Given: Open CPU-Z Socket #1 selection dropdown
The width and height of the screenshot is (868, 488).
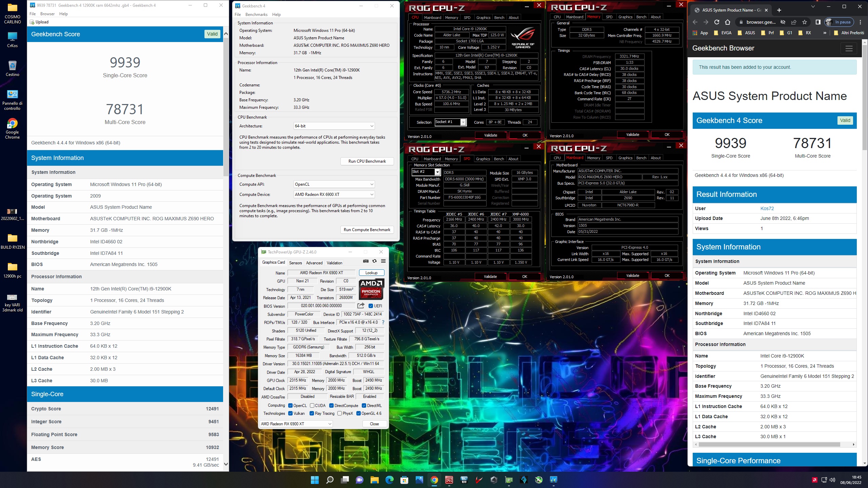Looking at the screenshot, I should point(451,122).
